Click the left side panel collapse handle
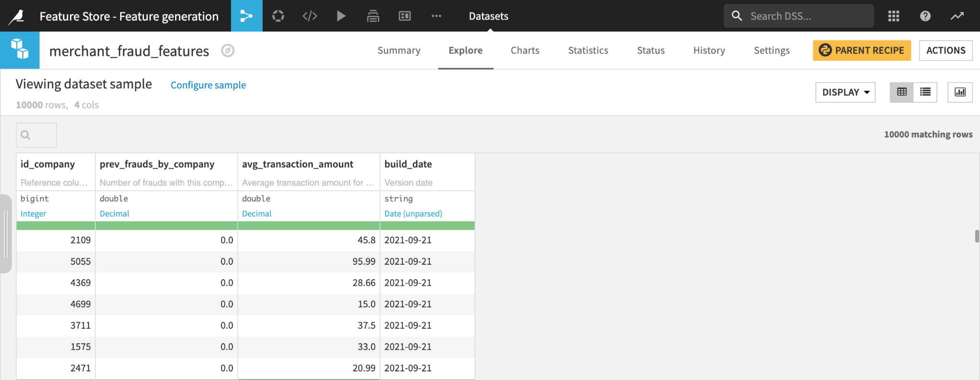Viewport: 980px width, 380px height. 5,234
